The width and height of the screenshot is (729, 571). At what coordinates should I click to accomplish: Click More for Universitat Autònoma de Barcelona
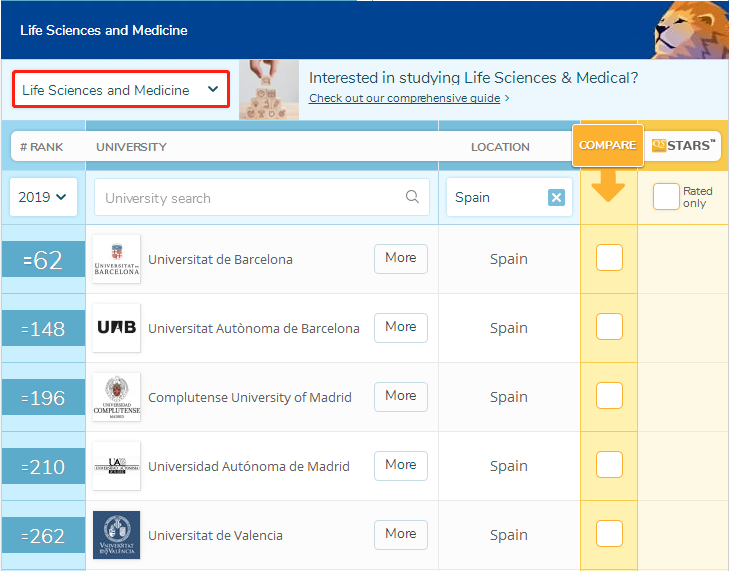point(401,327)
